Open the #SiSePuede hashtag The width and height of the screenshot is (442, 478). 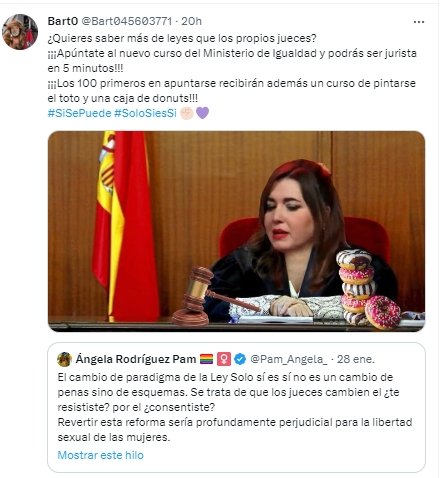(x=79, y=113)
